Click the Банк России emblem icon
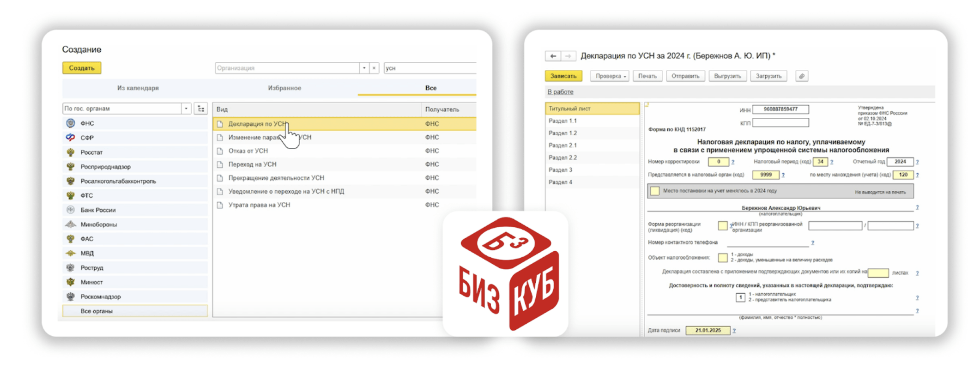This screenshot has height=375, width=980. coord(71,210)
